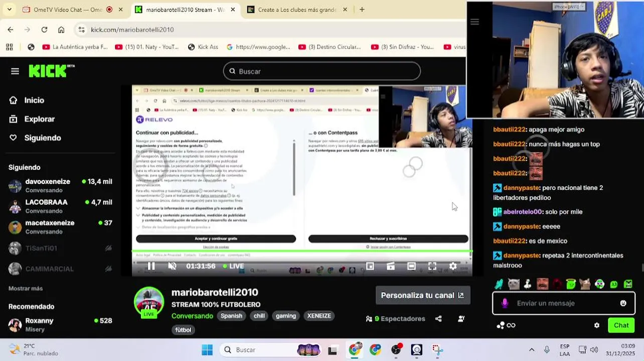Viewport: 644px width, 361px height.
Task: Open LACOBRAAA channel in sidebar
Action: (60, 206)
